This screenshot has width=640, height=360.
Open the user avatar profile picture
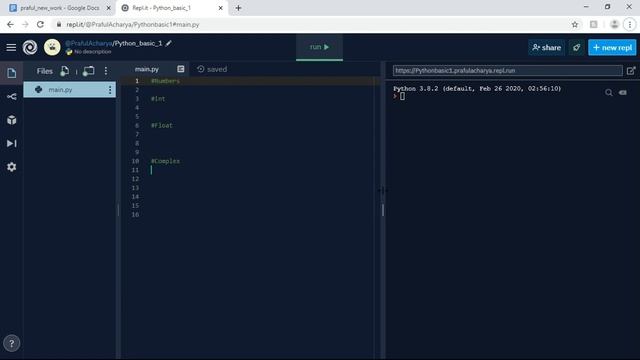tap(52, 47)
